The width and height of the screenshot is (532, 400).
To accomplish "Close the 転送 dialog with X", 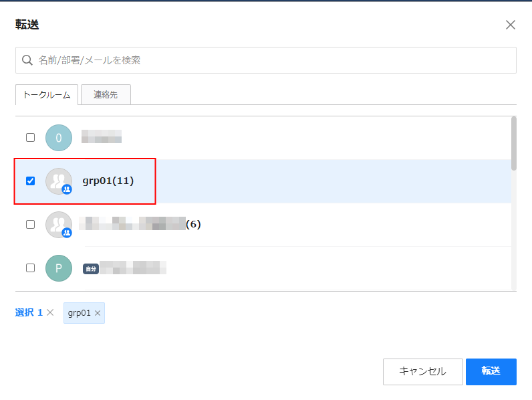I will pyautogui.click(x=511, y=25).
